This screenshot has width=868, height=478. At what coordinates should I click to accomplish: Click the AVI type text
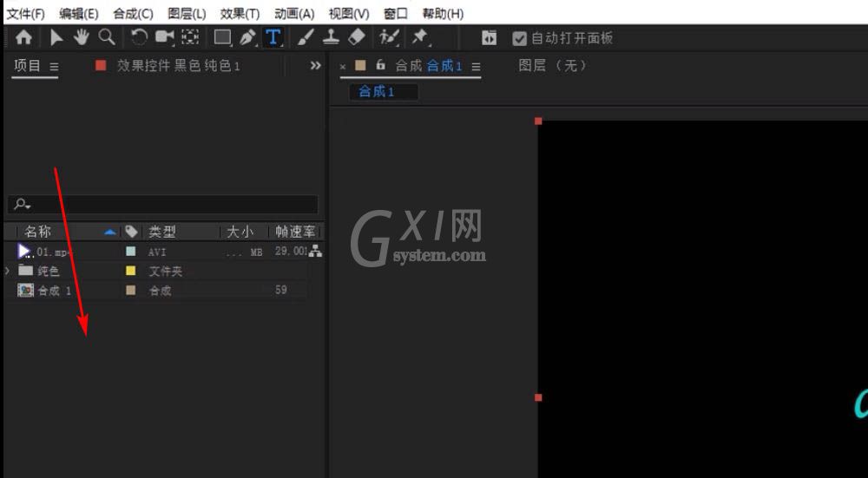tap(157, 252)
